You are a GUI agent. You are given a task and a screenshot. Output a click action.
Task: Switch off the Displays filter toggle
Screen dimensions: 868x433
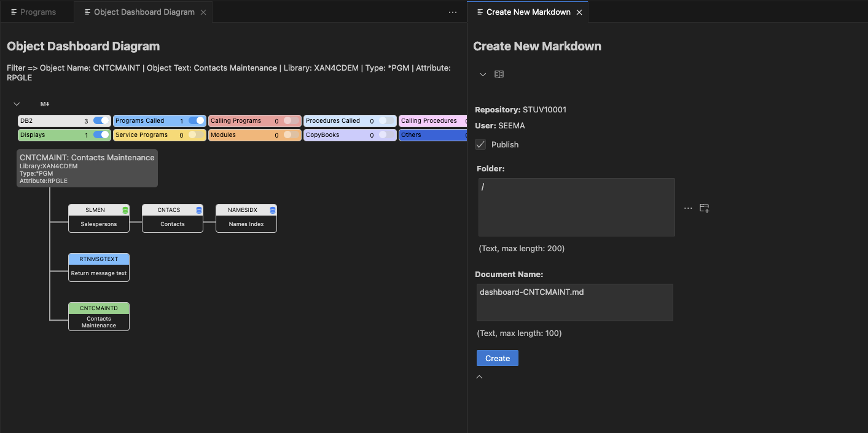pyautogui.click(x=101, y=135)
